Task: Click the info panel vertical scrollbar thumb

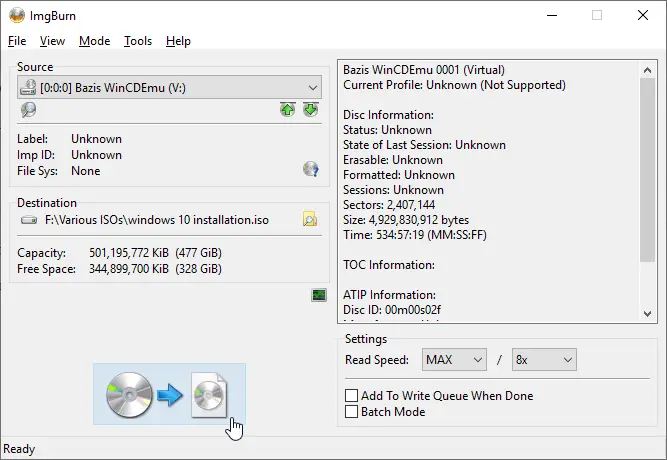Action: click(647, 170)
